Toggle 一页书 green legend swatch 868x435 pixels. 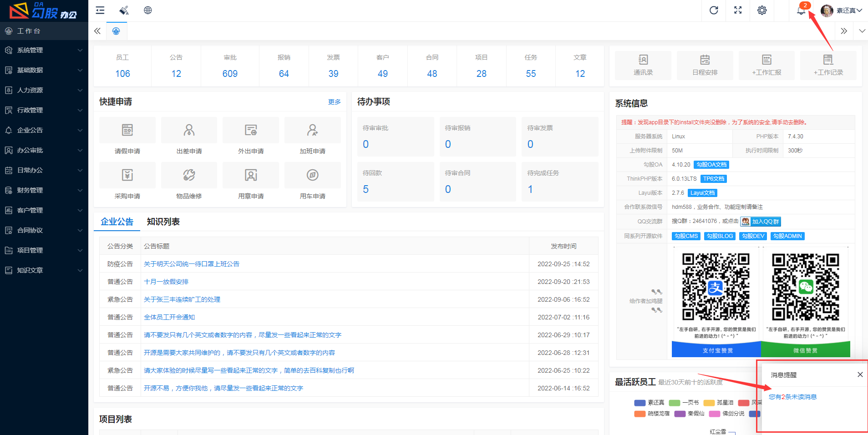pos(675,403)
